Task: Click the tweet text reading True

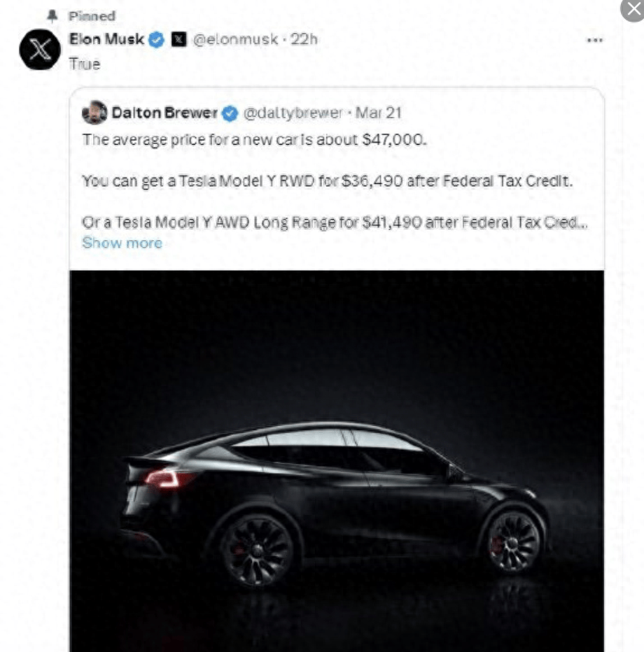Action: [x=85, y=64]
